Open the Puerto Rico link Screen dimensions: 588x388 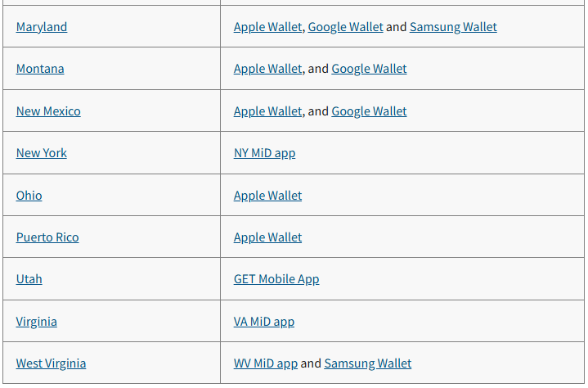pos(47,237)
